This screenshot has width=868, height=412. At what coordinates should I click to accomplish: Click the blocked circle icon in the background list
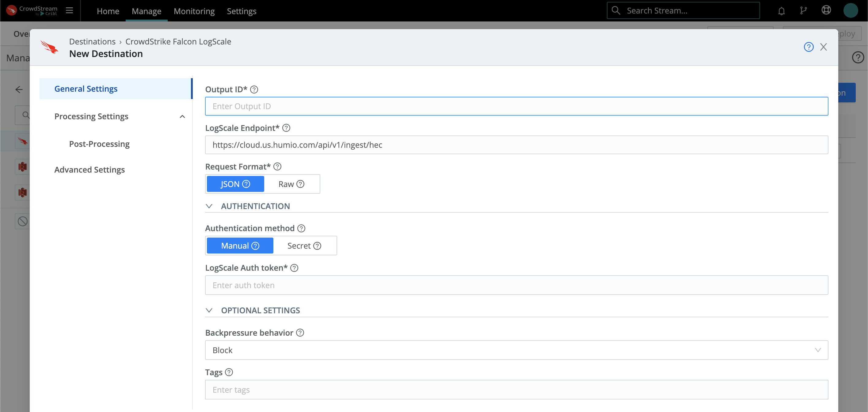point(23,221)
